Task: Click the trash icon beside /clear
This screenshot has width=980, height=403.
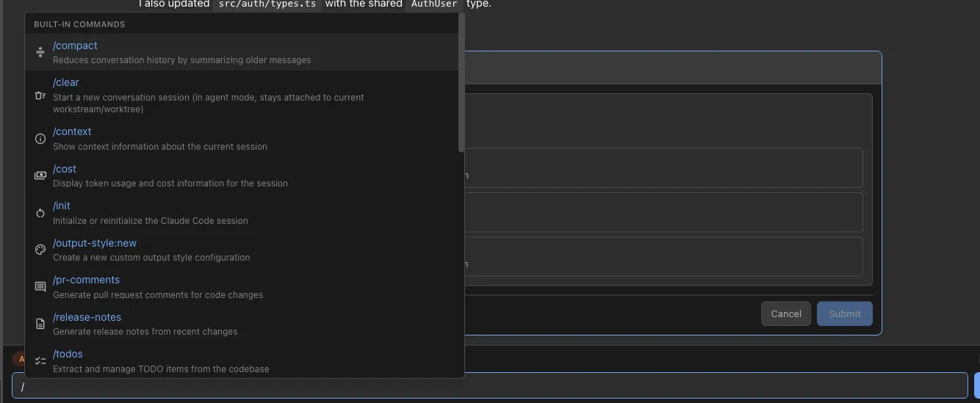Action: [40, 95]
